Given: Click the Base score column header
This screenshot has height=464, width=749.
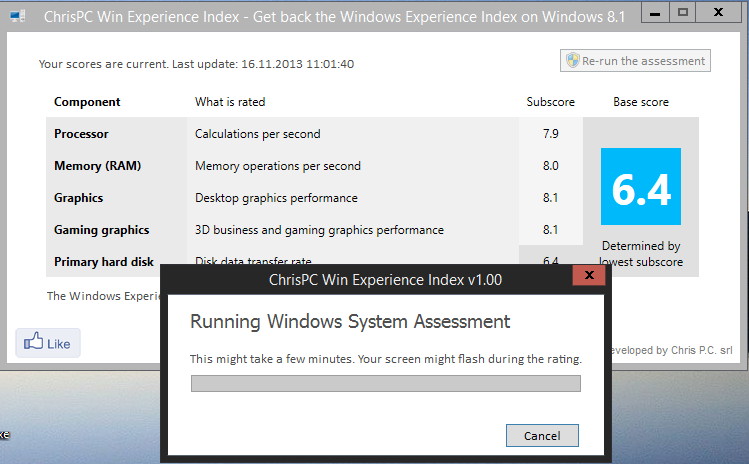Looking at the screenshot, I should click(641, 102).
